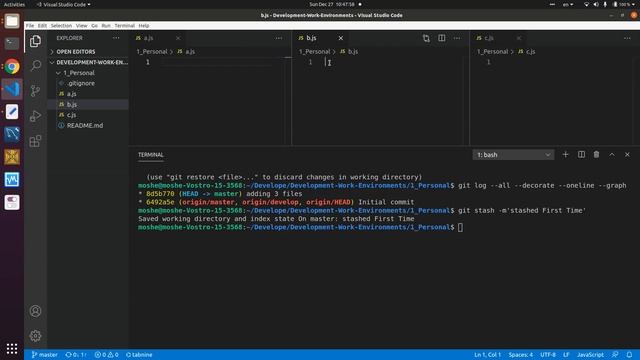Screen dimensions: 640x360
Task: Open more actions in a.js editor group
Action: pos(279,38)
